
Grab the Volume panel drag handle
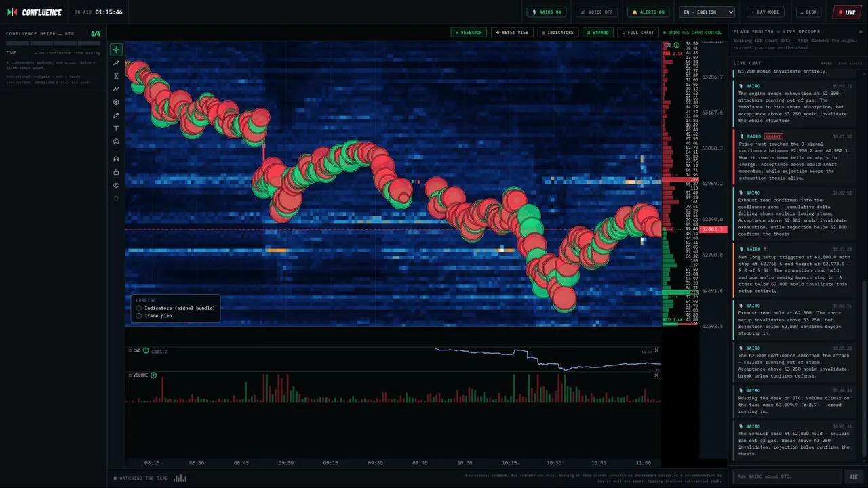(x=130, y=375)
